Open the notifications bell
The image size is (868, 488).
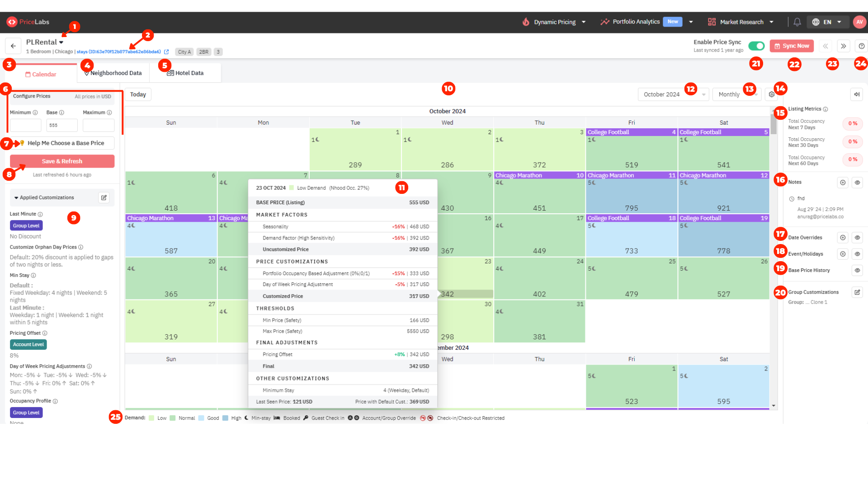797,22
